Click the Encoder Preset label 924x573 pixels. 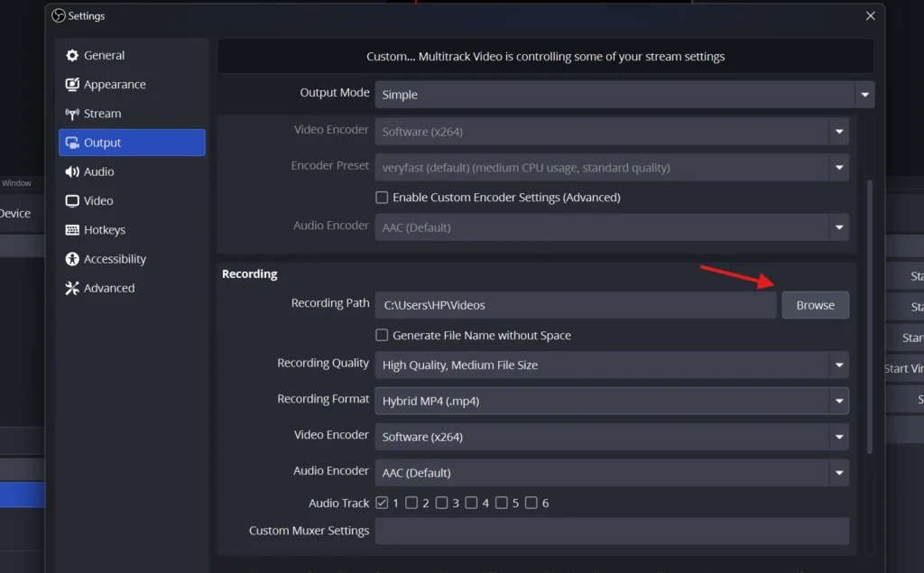pyautogui.click(x=330, y=166)
